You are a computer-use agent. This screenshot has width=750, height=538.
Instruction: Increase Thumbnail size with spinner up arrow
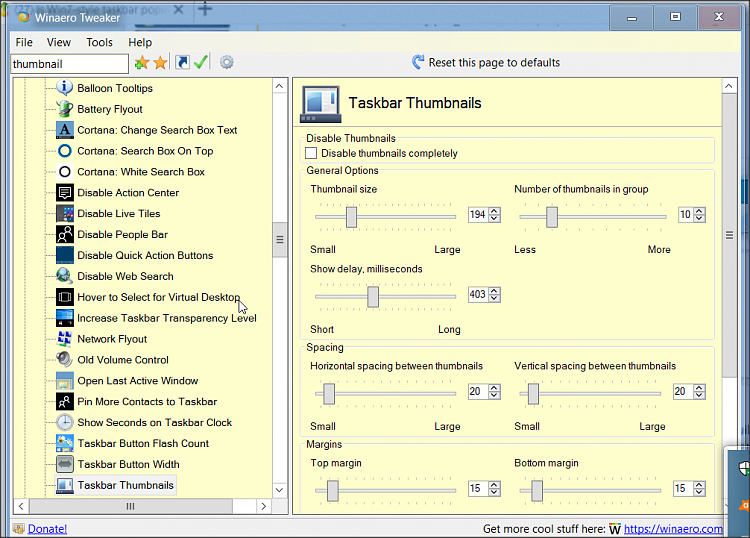coord(495,211)
